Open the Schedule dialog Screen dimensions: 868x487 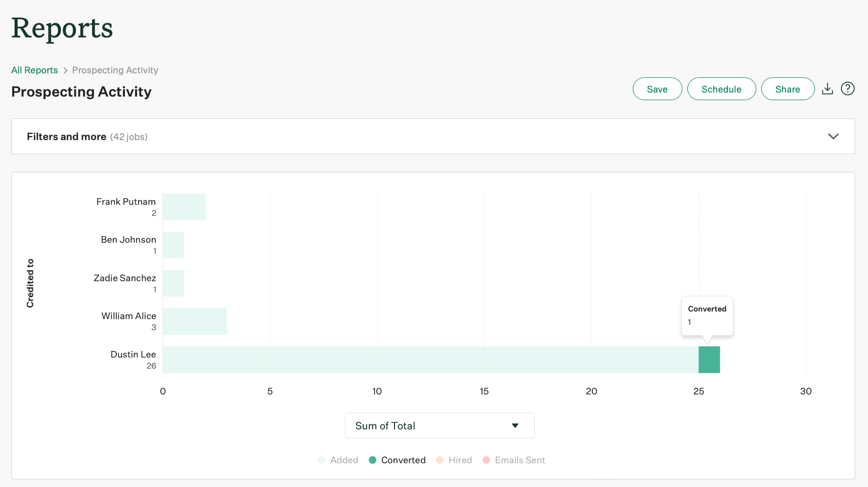pos(721,88)
